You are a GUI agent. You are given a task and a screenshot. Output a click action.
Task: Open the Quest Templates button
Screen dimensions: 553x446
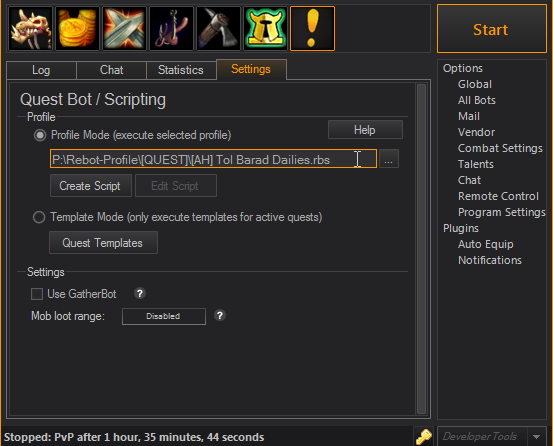[x=103, y=243]
